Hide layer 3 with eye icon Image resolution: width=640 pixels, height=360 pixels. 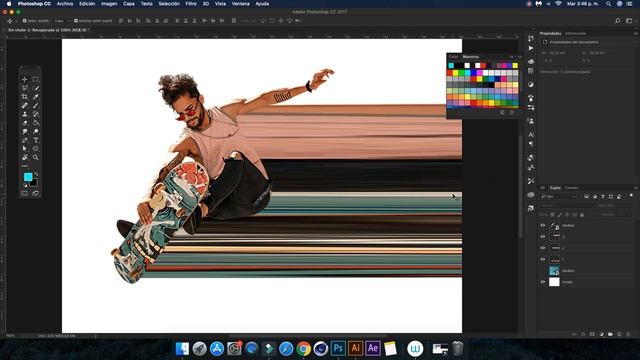click(x=543, y=236)
